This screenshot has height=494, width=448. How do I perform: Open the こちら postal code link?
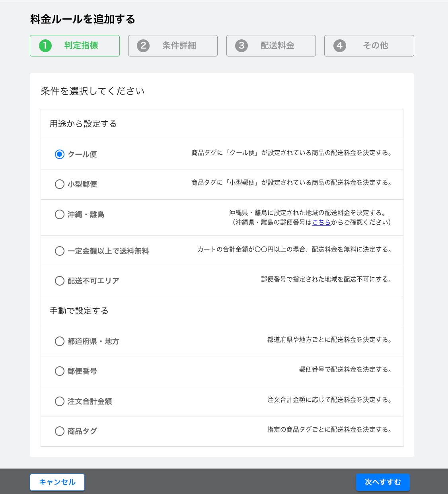[321, 222]
